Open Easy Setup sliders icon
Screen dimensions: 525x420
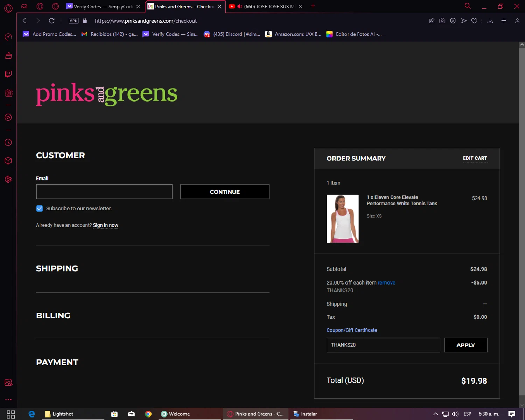tap(504, 21)
